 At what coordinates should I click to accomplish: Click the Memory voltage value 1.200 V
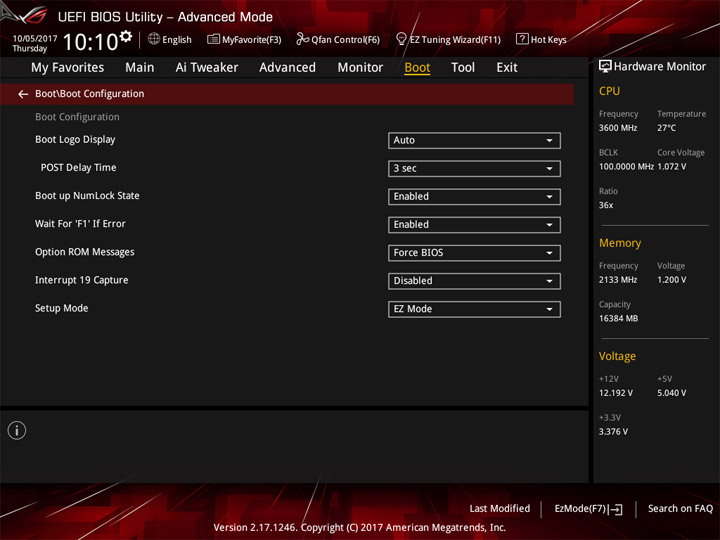click(672, 280)
